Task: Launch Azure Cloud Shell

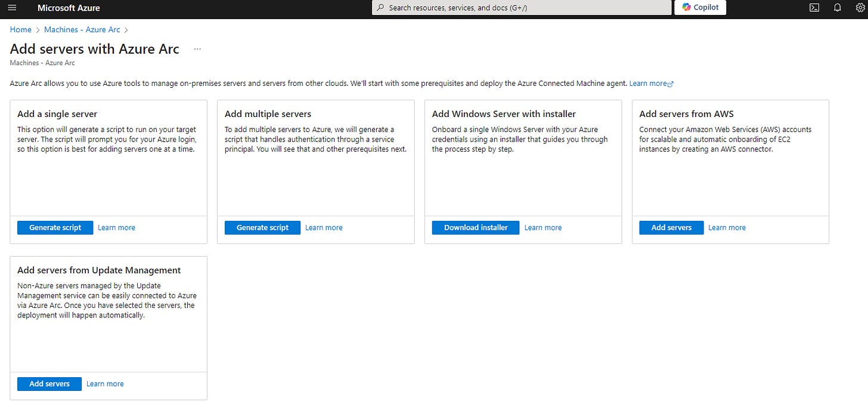Action: coord(814,8)
